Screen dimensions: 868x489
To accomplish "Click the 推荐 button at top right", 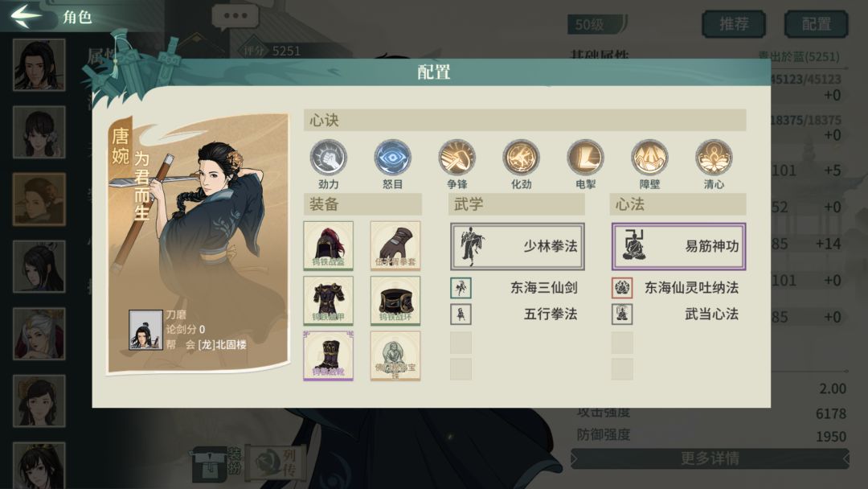I will point(734,24).
